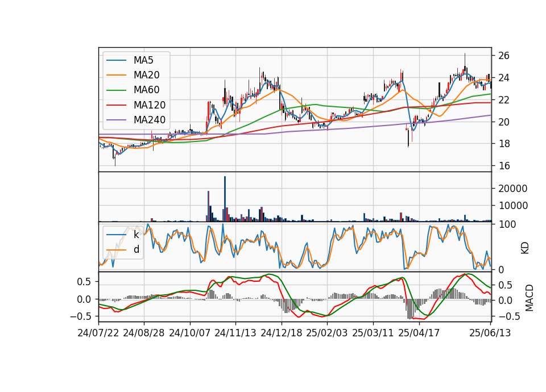Click the KD axis value 100

coord(507,224)
